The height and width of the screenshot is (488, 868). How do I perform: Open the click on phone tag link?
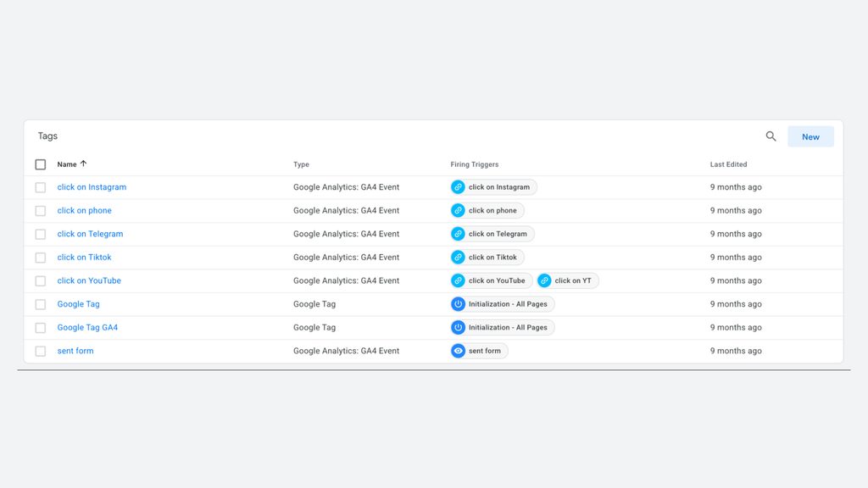click(x=84, y=210)
